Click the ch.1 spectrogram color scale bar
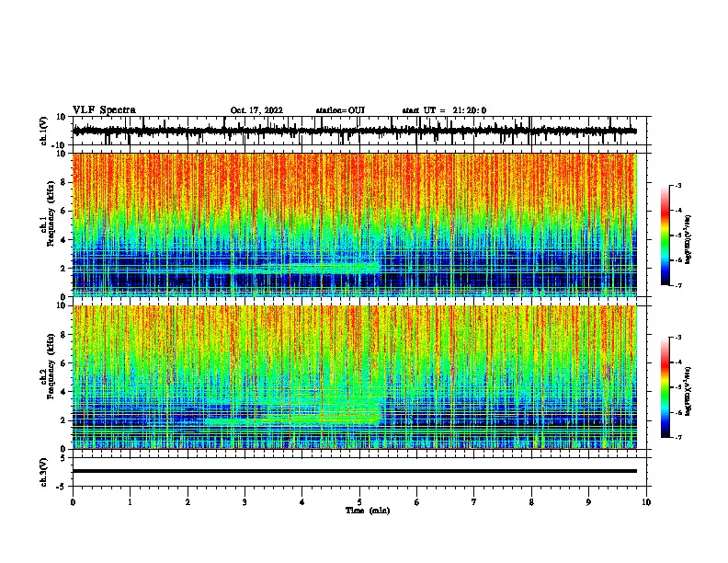Screen dimensions: 728x563 [665, 236]
